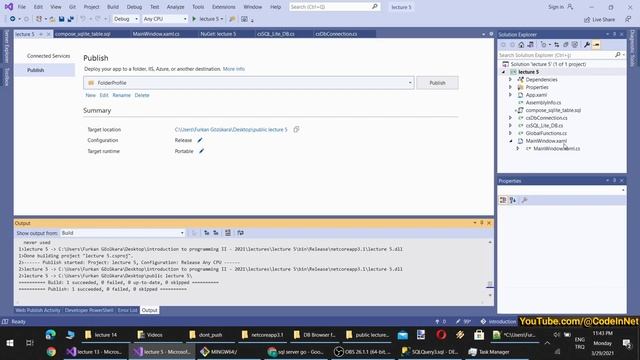Open the Debug configuration dropdown

pyautogui.click(x=125, y=19)
